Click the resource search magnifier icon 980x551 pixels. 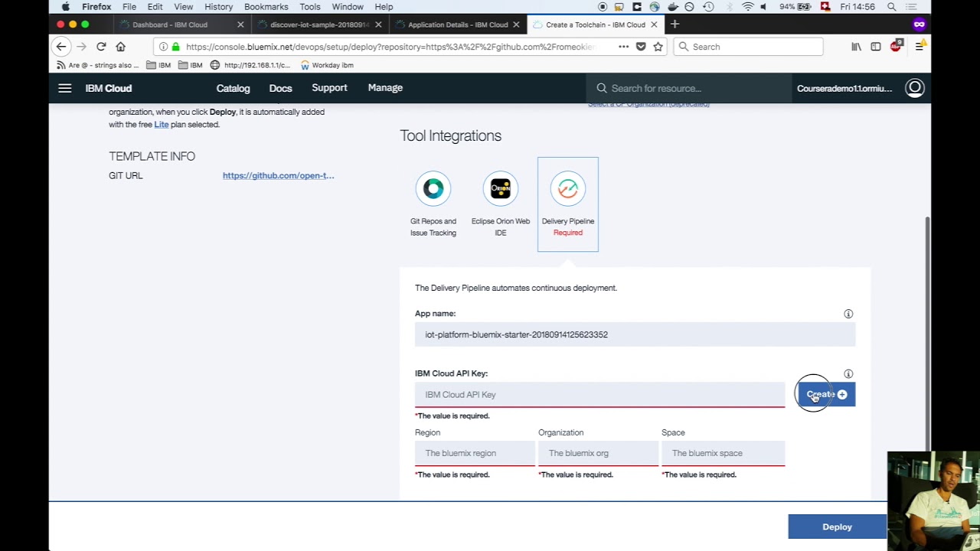pos(602,88)
